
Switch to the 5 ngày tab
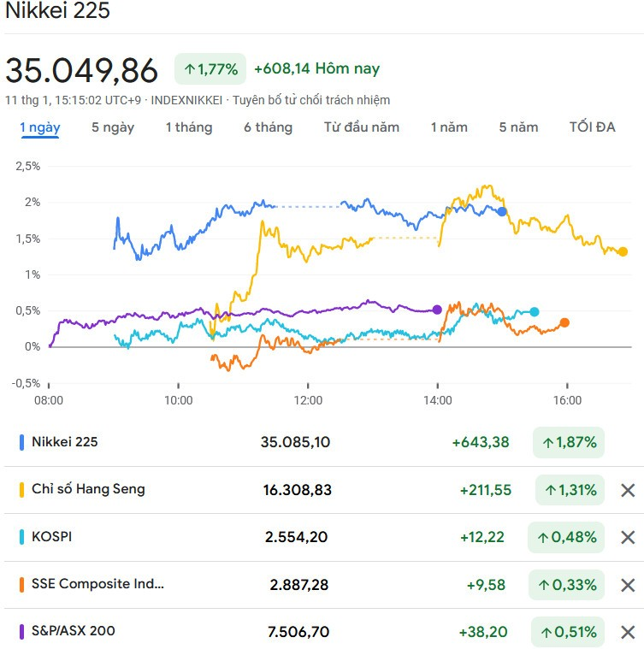point(113,127)
